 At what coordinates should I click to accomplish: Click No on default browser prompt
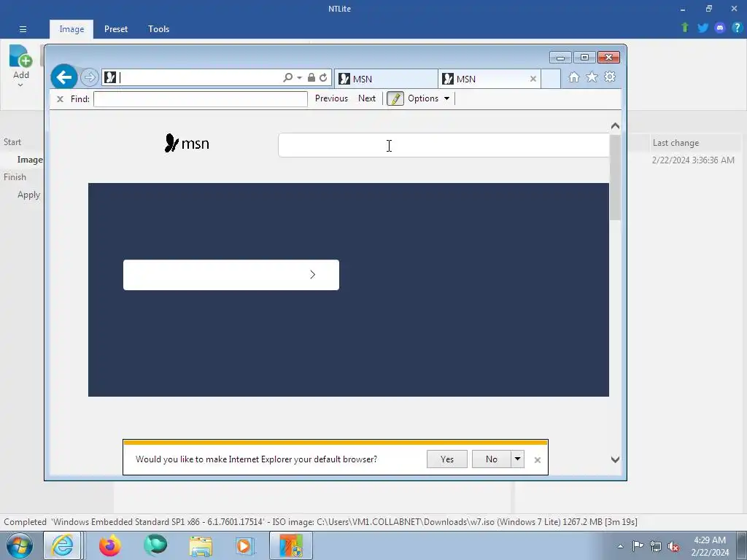pos(491,459)
